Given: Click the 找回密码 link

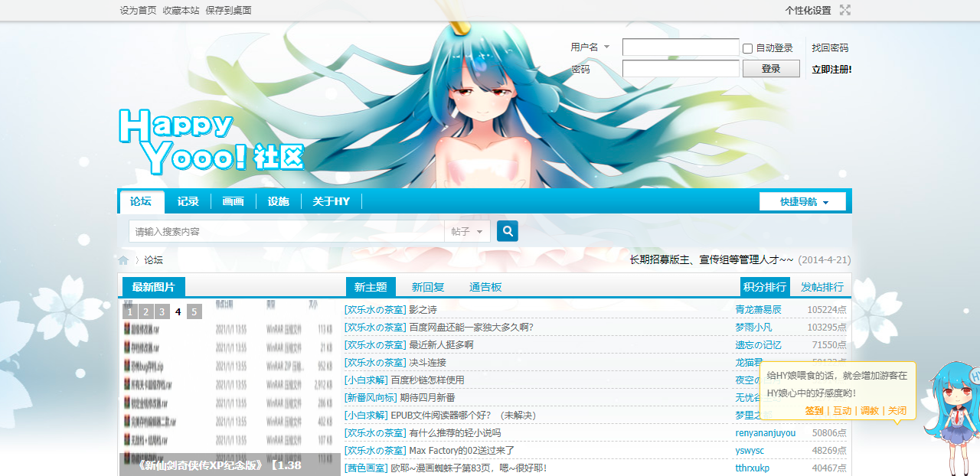Looking at the screenshot, I should (830, 47).
